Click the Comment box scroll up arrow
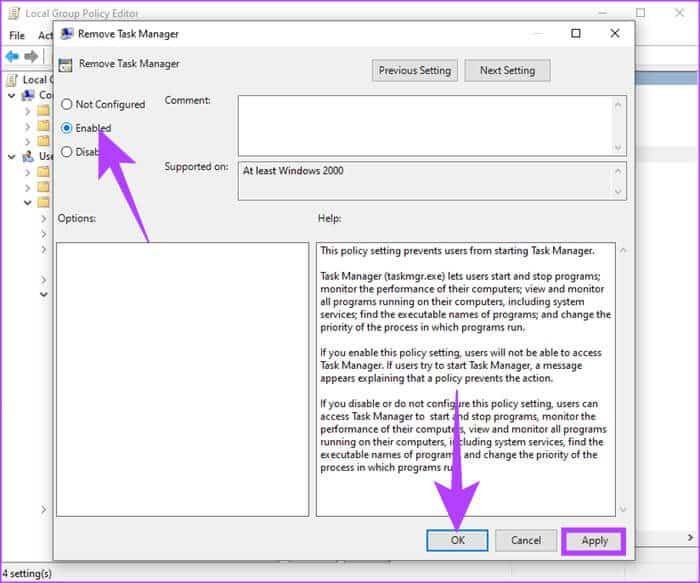Image resolution: width=700 pixels, height=583 pixels. (618, 105)
